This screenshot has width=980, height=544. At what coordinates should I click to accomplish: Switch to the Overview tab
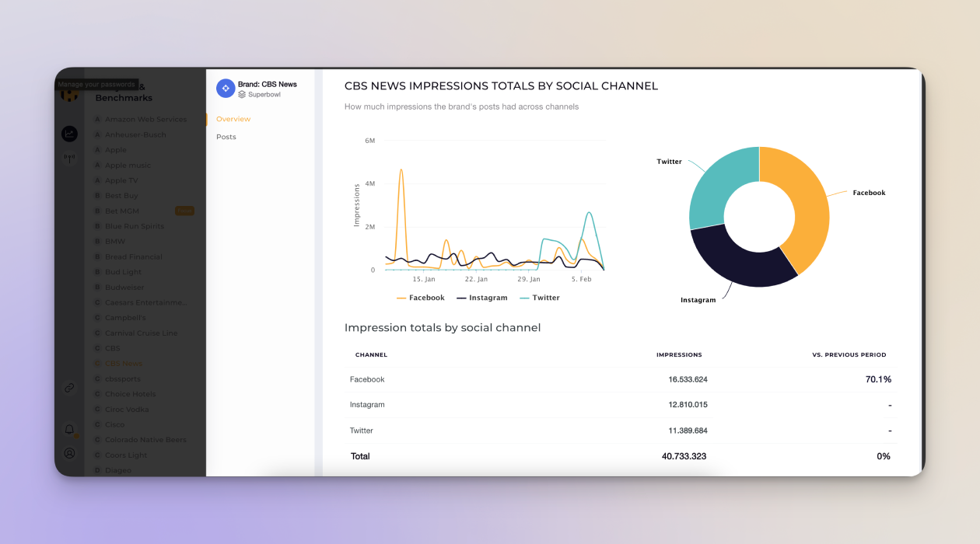[233, 119]
